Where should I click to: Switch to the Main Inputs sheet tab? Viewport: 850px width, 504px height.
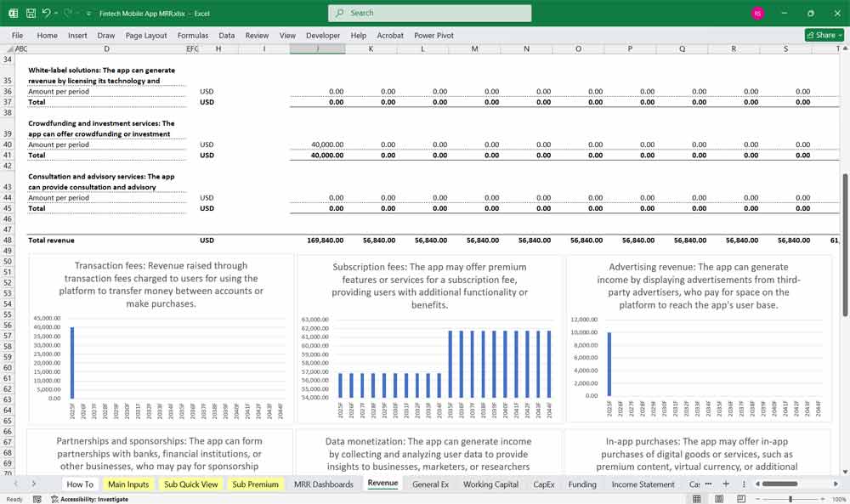pos(127,484)
